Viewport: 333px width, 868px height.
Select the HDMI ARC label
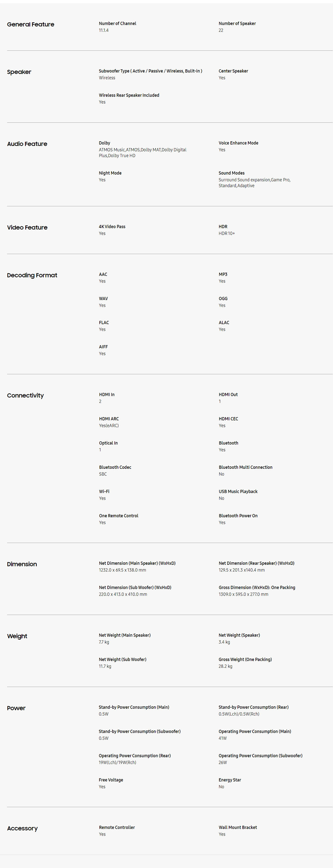[109, 419]
